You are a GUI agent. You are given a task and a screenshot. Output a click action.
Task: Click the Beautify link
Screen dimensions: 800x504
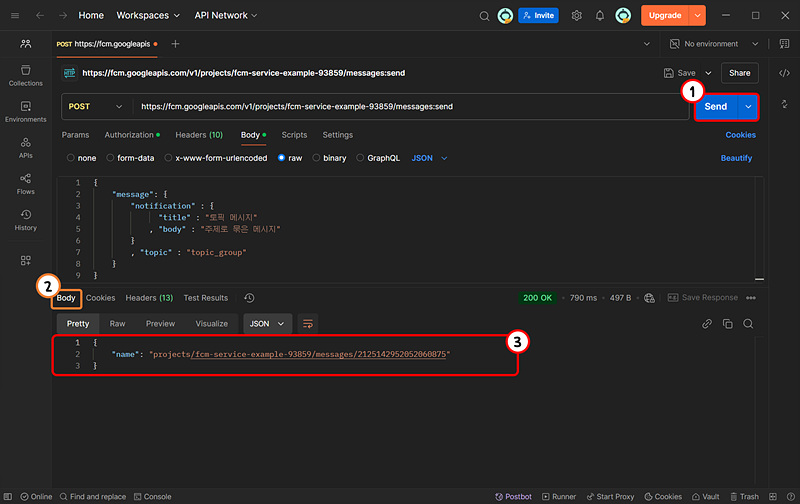coord(736,158)
